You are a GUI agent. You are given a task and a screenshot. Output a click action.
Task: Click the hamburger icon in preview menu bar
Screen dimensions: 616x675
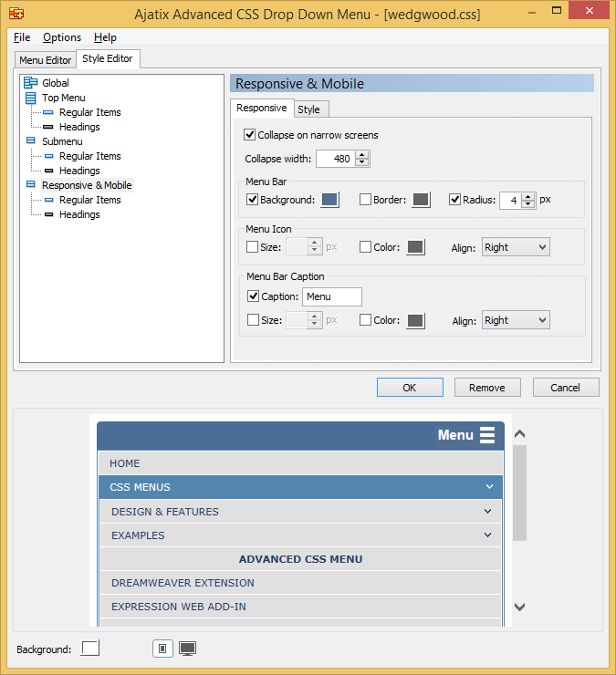[487, 435]
